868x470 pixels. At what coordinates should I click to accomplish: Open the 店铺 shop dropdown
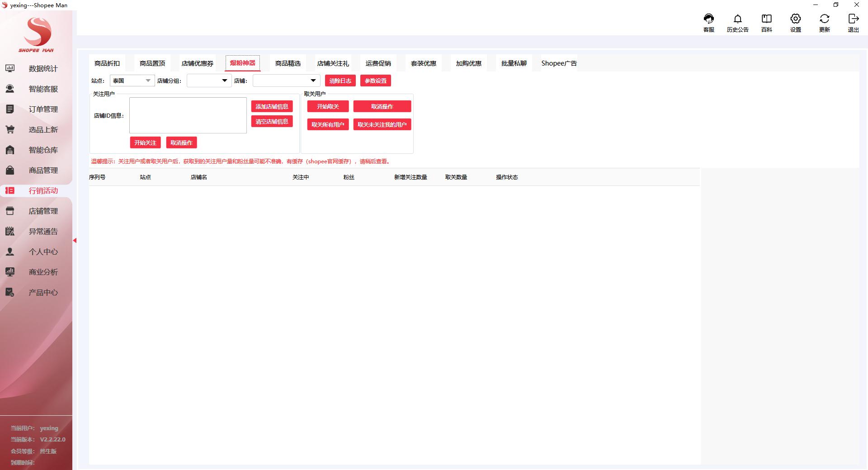point(286,81)
